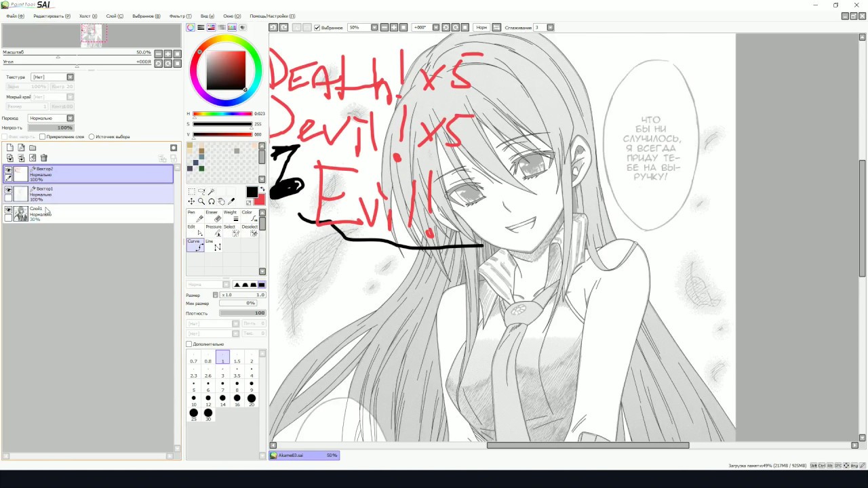868x488 pixels.
Task: Select the Weight tool
Action: pos(232,216)
